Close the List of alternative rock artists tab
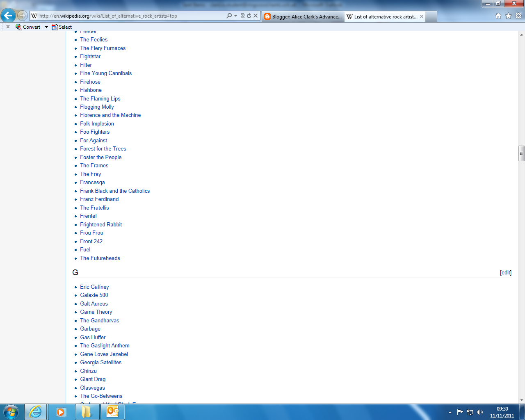The image size is (525, 420). coord(421,16)
